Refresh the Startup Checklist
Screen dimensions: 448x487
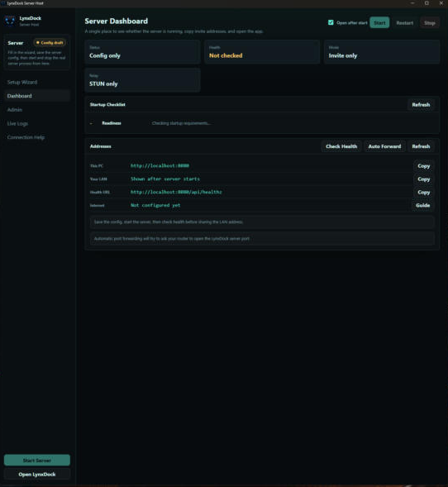[x=421, y=105]
